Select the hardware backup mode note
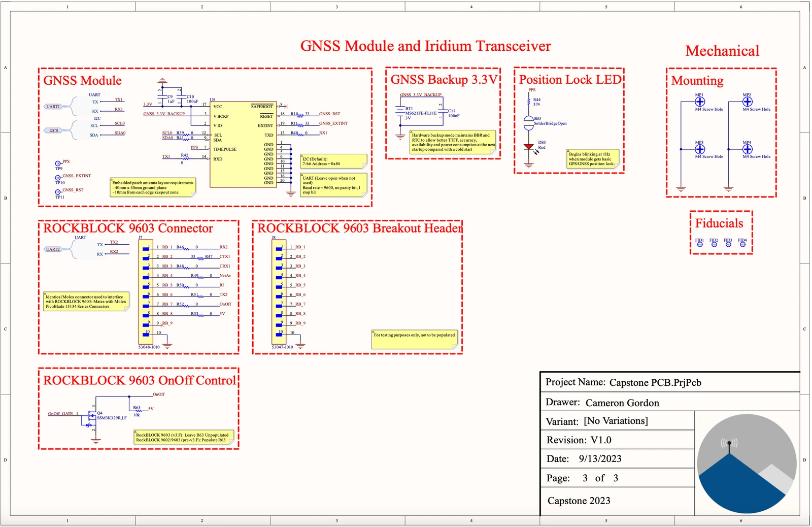This screenshot has width=812, height=527. pyautogui.click(x=453, y=142)
